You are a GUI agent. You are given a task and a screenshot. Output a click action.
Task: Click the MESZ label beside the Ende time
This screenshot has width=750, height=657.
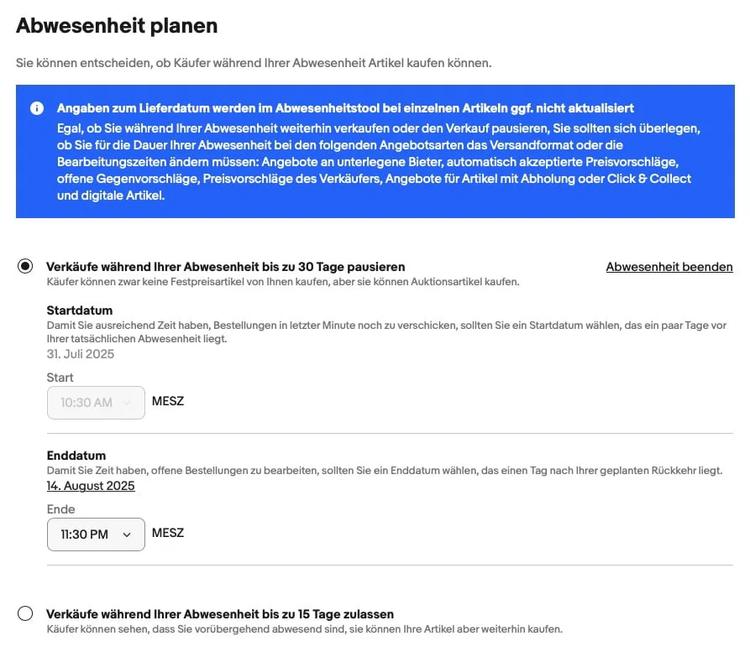pos(168,533)
